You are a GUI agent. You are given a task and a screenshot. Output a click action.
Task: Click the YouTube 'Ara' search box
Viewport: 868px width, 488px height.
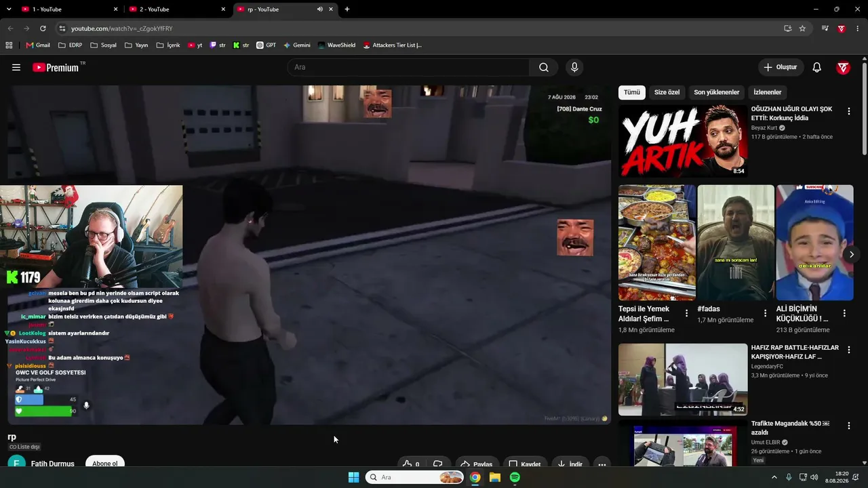pyautogui.click(x=408, y=67)
